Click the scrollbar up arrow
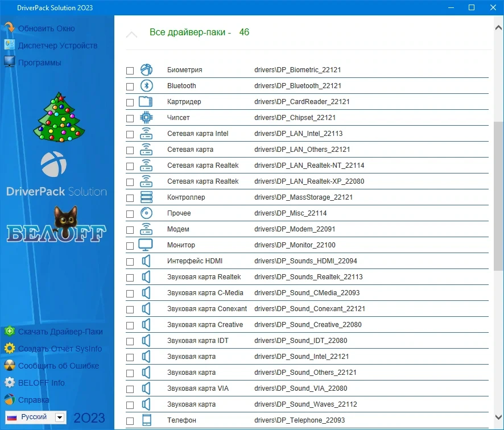Screen dimensions: 504x430 coord(498,28)
